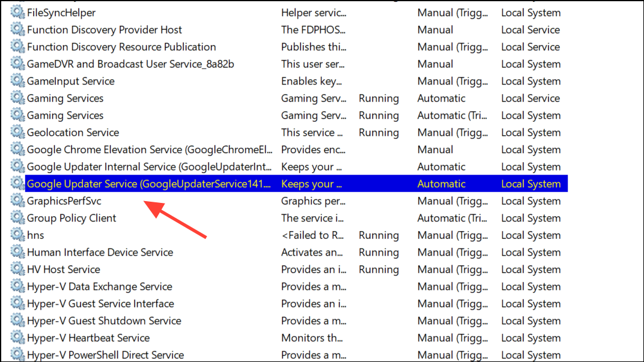Select the gear icon for GraphicsPerfSvc
This screenshot has width=644, height=362.
18,201
